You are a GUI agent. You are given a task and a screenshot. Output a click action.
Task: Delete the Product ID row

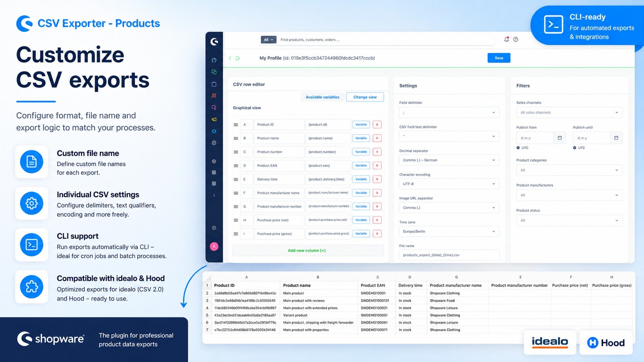click(377, 124)
